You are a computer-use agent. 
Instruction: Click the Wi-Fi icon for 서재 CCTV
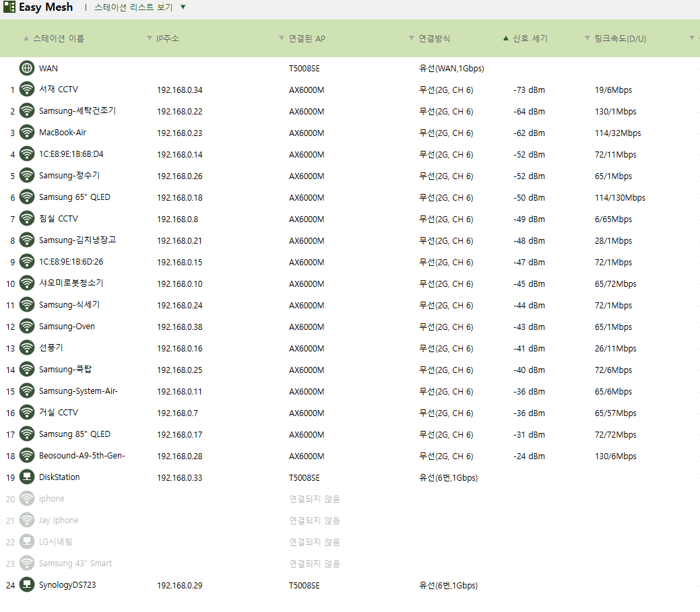tap(27, 90)
